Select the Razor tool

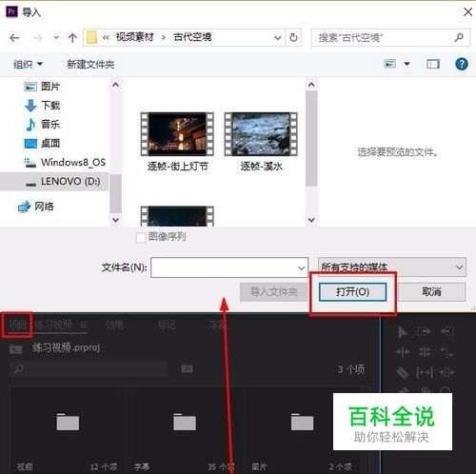[403, 372]
